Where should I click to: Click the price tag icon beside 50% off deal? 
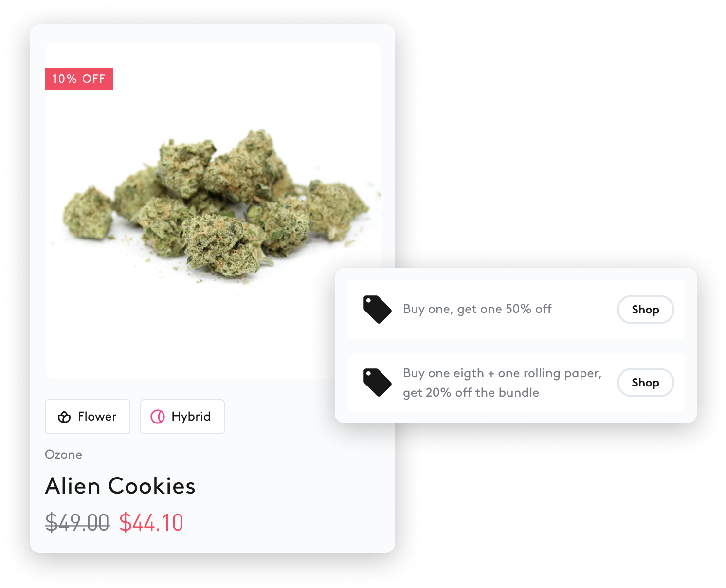[378, 310]
